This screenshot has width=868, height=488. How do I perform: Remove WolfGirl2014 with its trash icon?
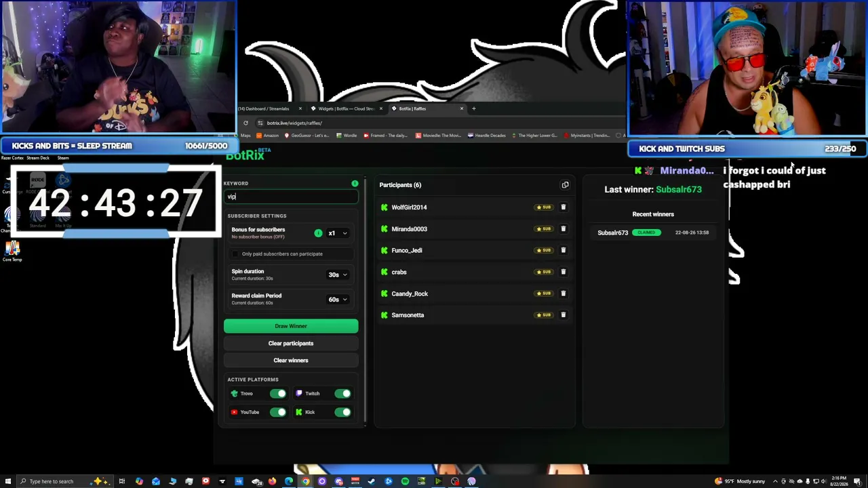pos(563,207)
